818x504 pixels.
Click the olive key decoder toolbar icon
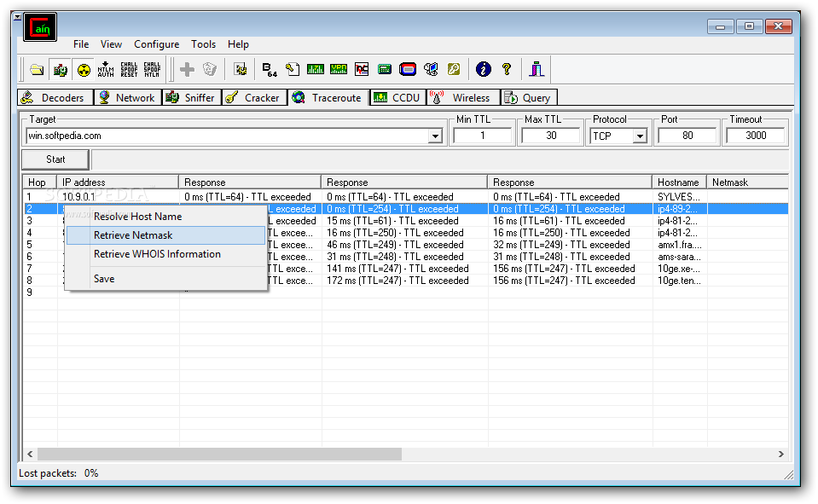454,69
